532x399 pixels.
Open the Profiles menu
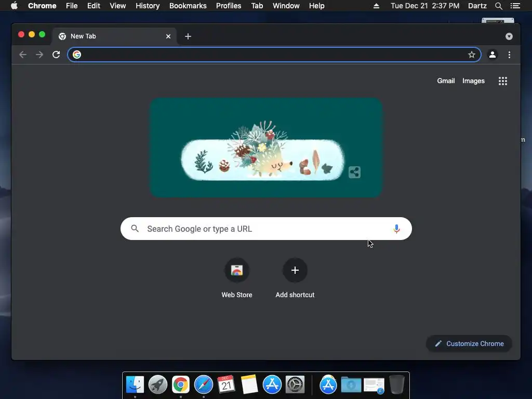[229, 6]
